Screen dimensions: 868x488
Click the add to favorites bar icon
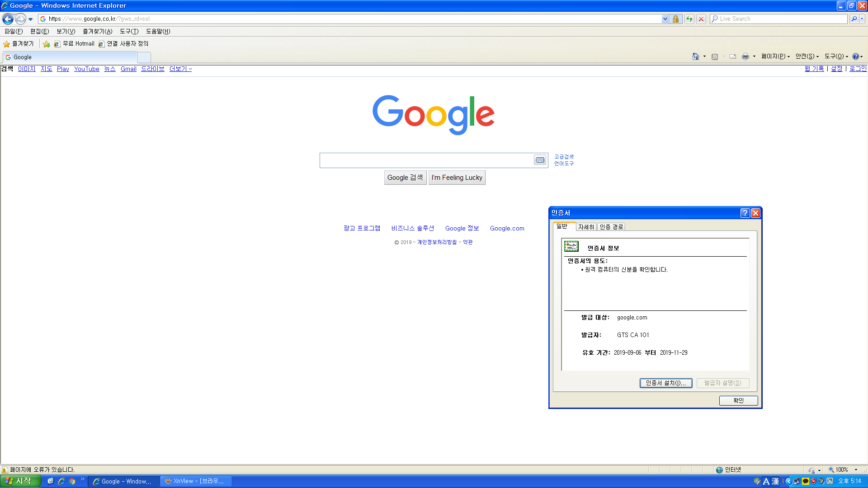(47, 44)
